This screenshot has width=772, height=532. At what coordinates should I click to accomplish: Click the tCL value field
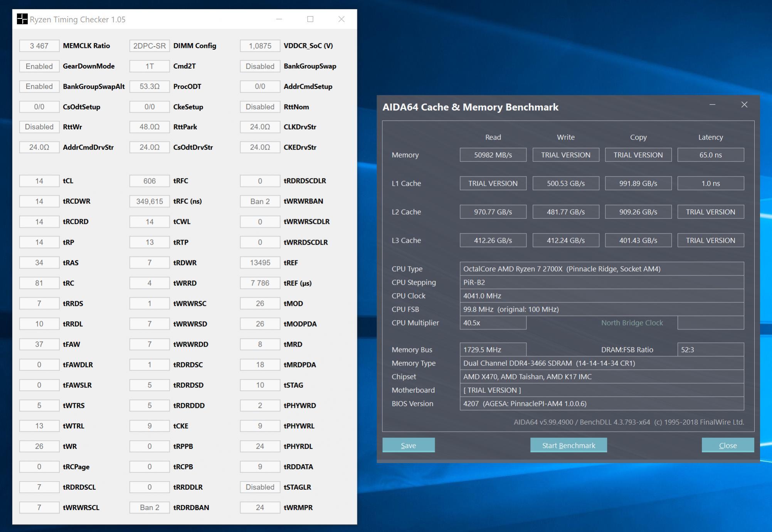click(x=39, y=181)
